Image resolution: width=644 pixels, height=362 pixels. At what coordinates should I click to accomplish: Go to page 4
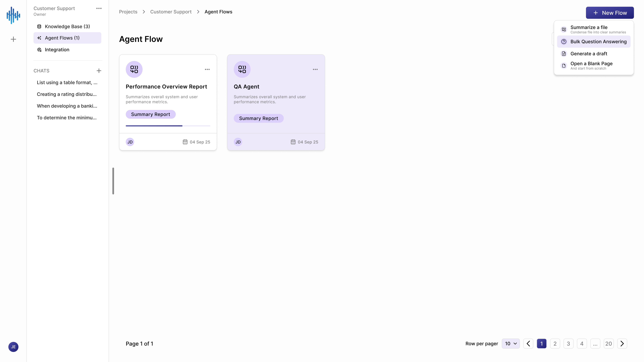click(x=582, y=344)
